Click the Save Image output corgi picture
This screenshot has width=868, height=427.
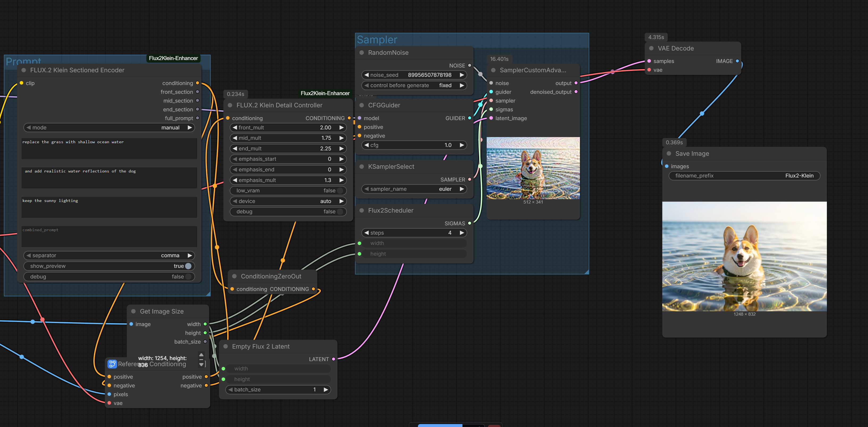(x=744, y=256)
